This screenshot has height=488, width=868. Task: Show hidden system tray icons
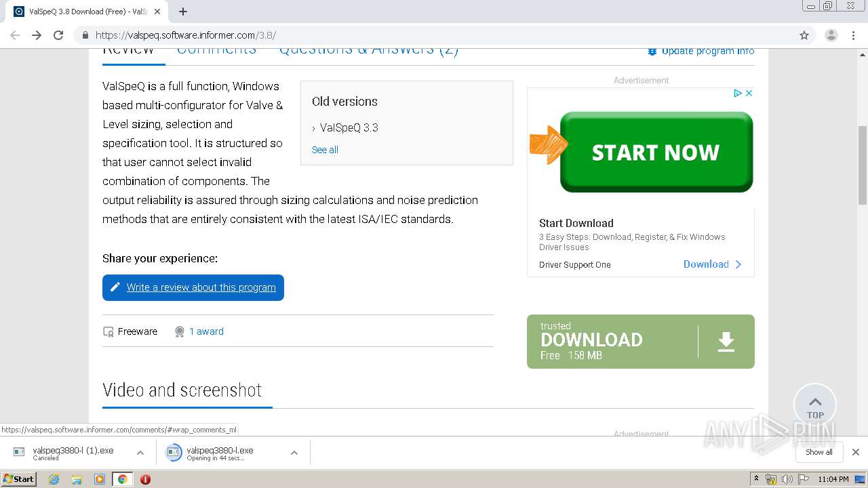756,479
